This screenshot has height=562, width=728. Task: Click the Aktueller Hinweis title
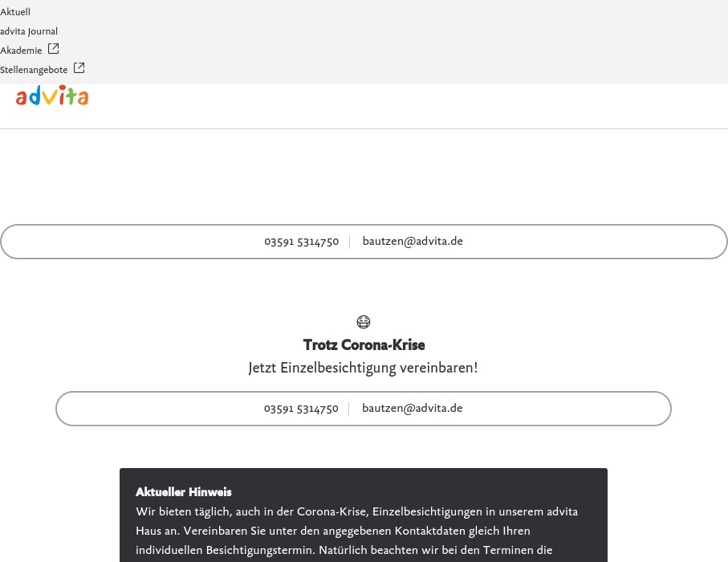(x=184, y=492)
